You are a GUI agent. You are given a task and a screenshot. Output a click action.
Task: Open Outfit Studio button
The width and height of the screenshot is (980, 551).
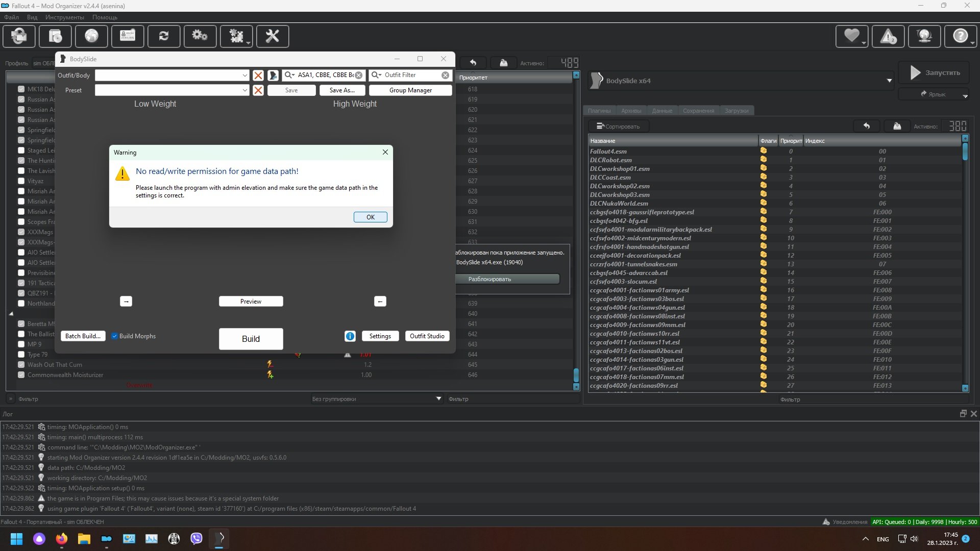[427, 336]
